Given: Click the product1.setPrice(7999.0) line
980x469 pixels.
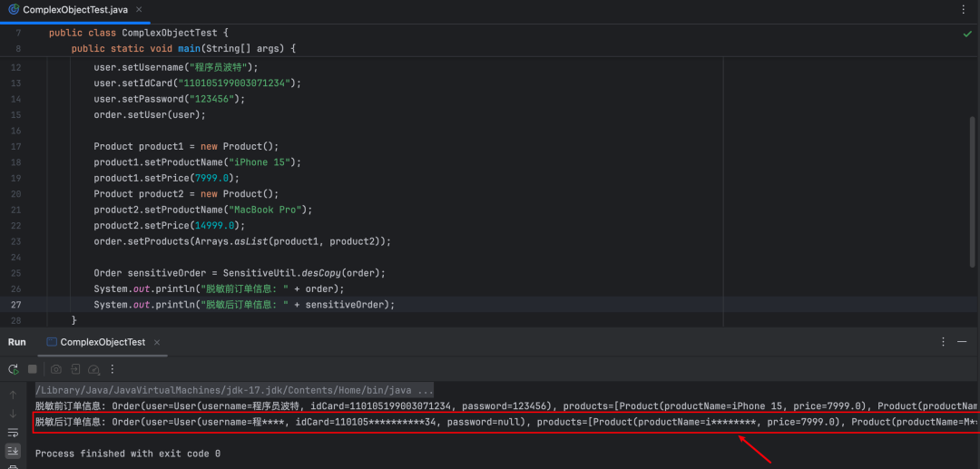Looking at the screenshot, I should click(166, 178).
